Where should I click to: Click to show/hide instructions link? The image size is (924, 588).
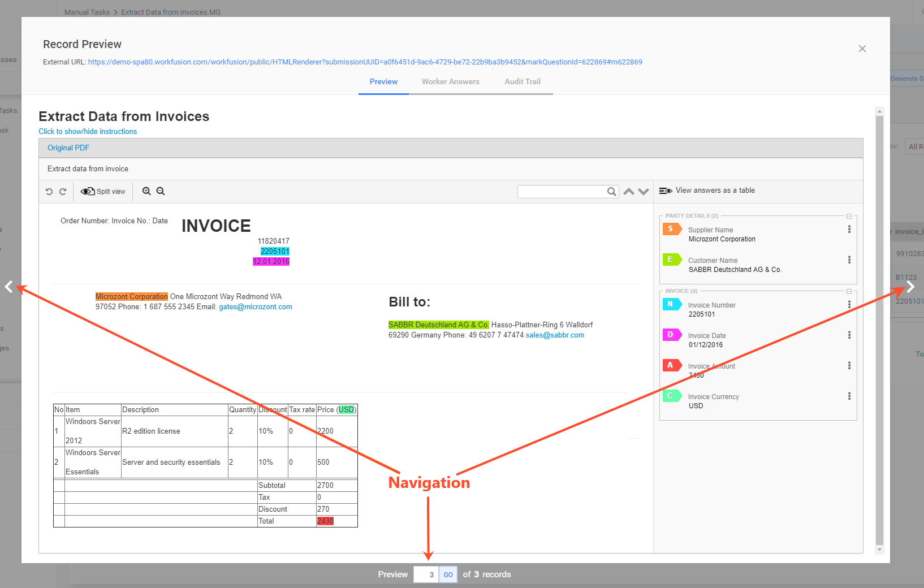tap(88, 132)
